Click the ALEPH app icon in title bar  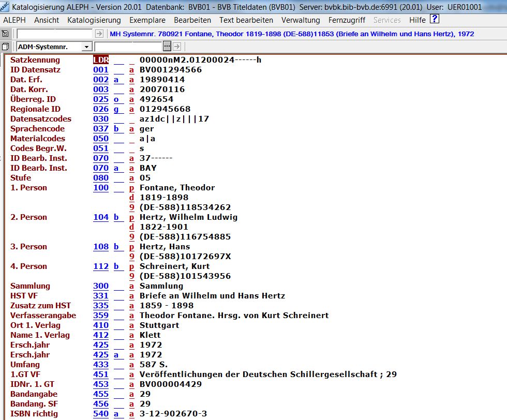(x=5, y=7)
